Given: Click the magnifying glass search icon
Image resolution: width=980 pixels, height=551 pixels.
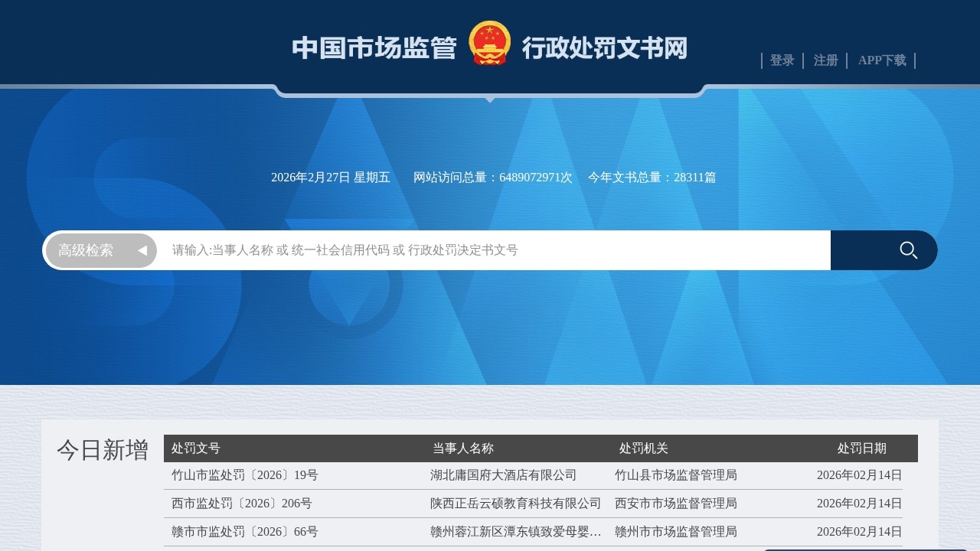Looking at the screenshot, I should (x=908, y=250).
